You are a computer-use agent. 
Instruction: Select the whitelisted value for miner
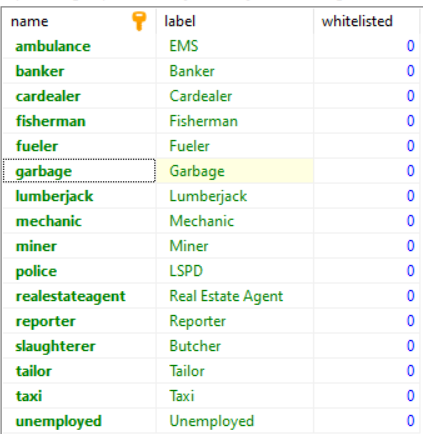(x=367, y=246)
